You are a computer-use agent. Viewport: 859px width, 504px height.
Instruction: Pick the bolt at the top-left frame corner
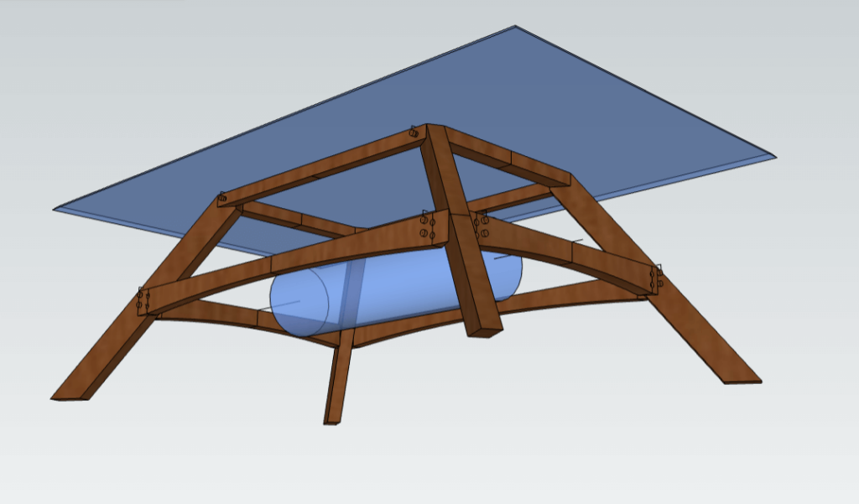(222, 198)
